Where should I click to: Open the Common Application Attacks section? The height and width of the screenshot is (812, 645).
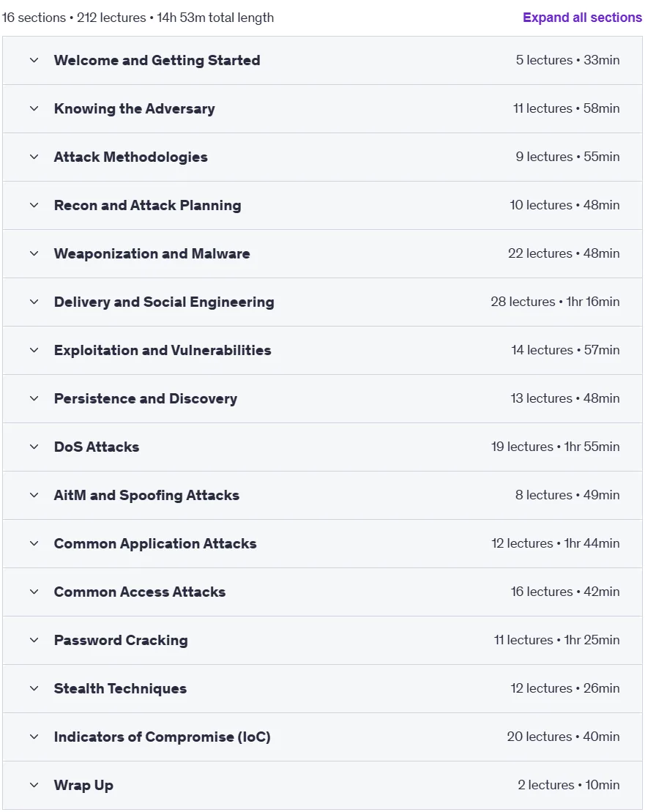[322, 544]
